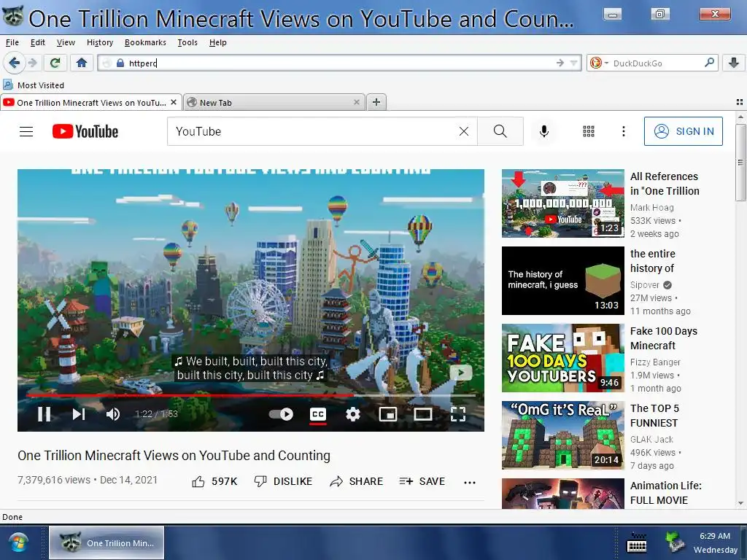747x560 pixels.
Task: Toggle closed captions with the CC button
Action: click(318, 414)
